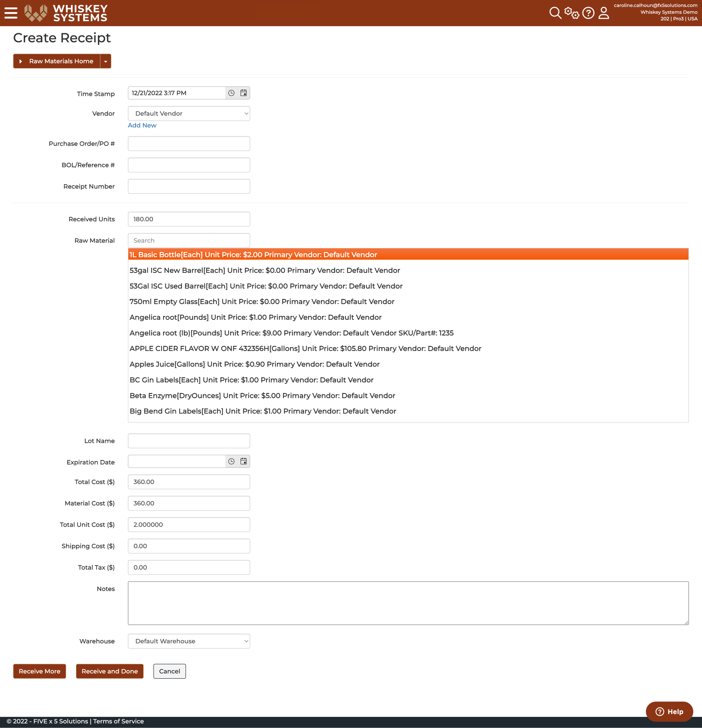
Task: Click the Time Stamp clock icon
Action: pyautogui.click(x=231, y=93)
